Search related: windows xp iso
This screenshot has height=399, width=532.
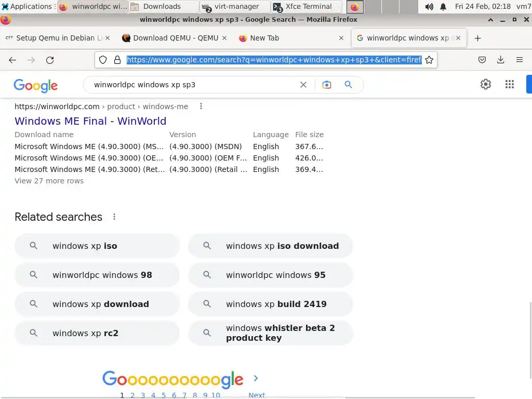click(x=97, y=246)
